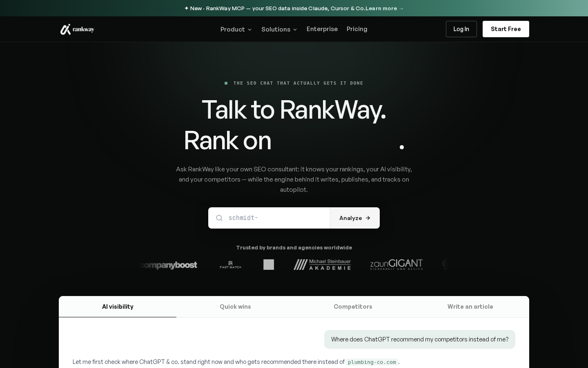Click the Fast Match brand logo
Screen dimensions: 588x368
point(230,265)
